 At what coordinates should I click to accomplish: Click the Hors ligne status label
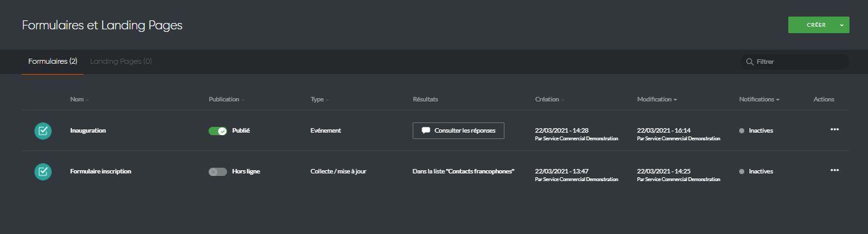pos(246,172)
